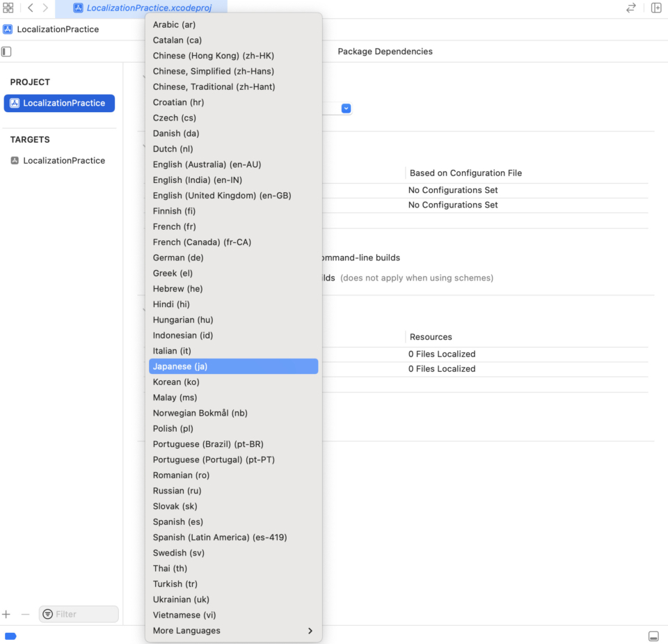The height and width of the screenshot is (644, 668).
Task: Navigate forward using the right chevron arrow
Action: [x=46, y=8]
